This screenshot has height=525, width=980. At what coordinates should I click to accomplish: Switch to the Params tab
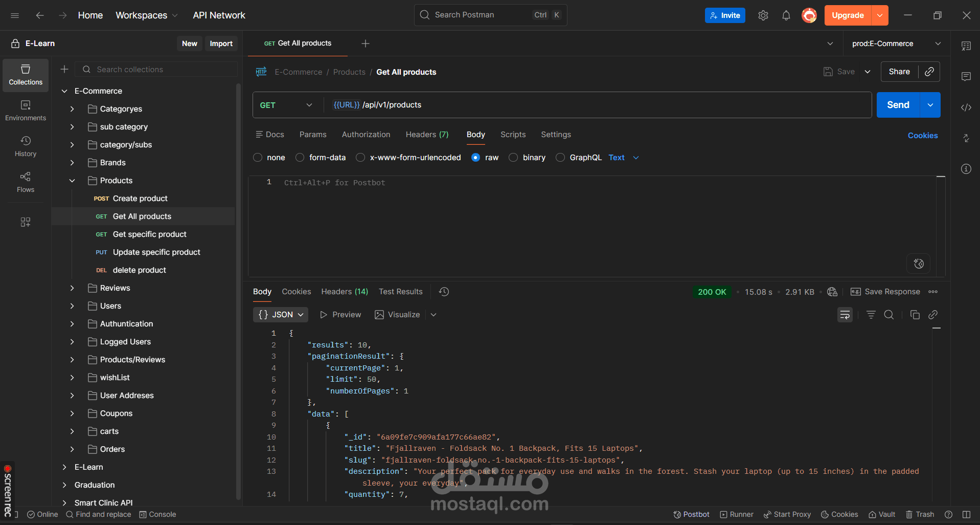pos(313,135)
